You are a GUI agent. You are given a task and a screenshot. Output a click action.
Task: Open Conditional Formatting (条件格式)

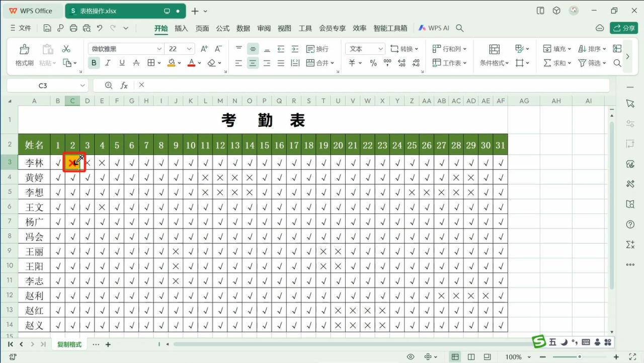(494, 55)
